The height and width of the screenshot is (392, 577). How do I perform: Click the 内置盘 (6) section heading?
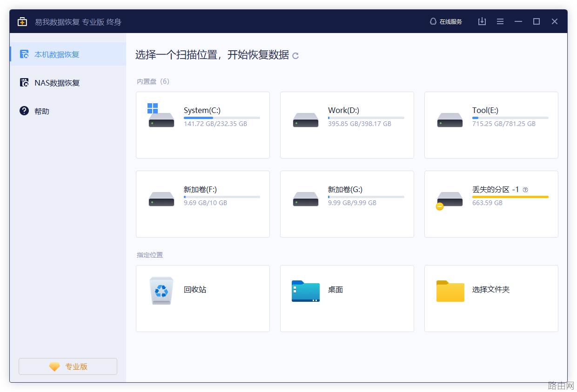click(153, 81)
